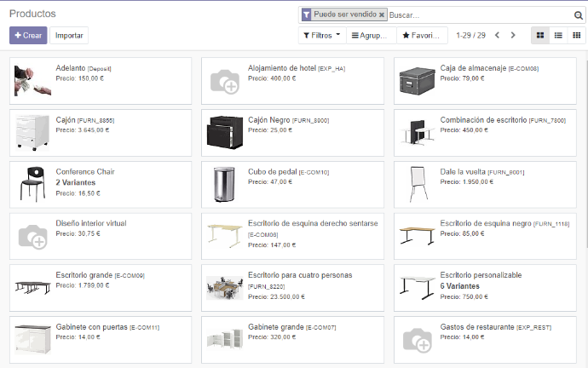The width and height of the screenshot is (588, 368).
Task: Click the 1-29 / 29 pager counter
Action: [x=470, y=36]
